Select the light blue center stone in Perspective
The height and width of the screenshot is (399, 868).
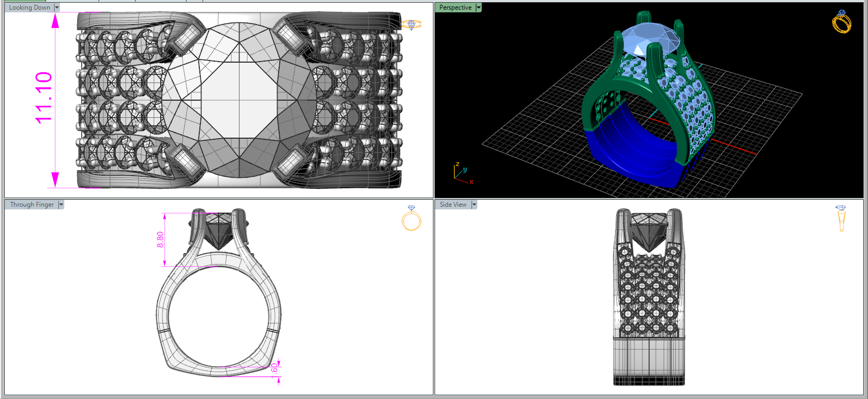(651, 40)
